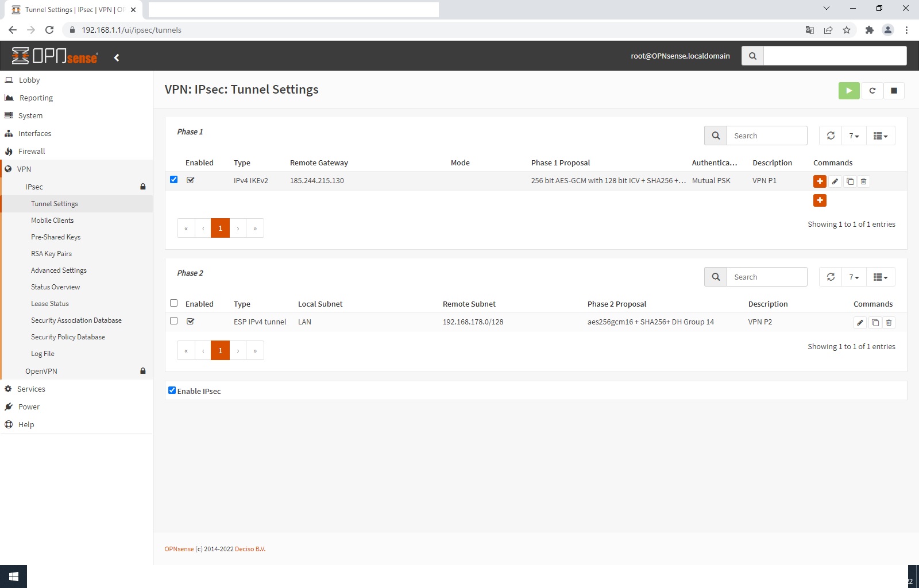Reload the browser page
Screen dimensions: 919x588
(x=49, y=30)
